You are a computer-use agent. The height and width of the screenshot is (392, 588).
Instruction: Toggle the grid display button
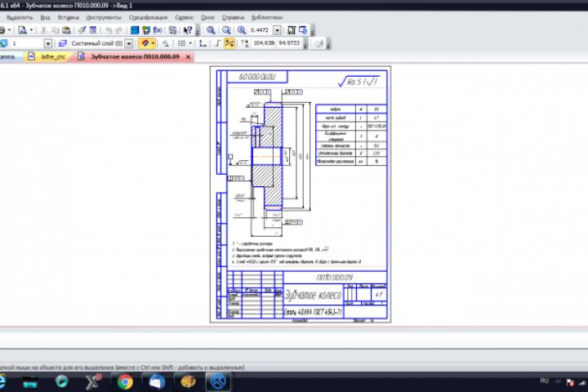(x=181, y=42)
